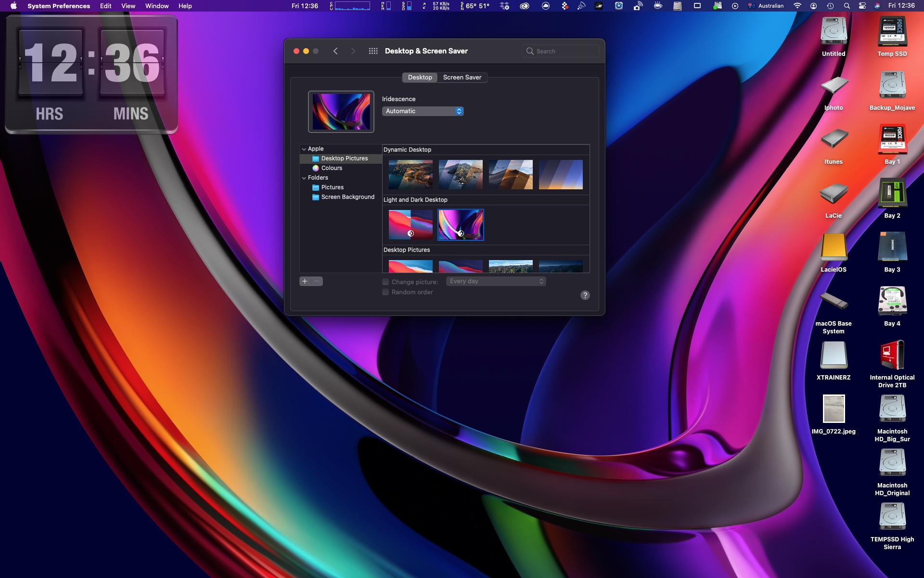This screenshot has height=578, width=924.
Task: Click the Wi-Fi icon in menu bar
Action: pos(797,6)
